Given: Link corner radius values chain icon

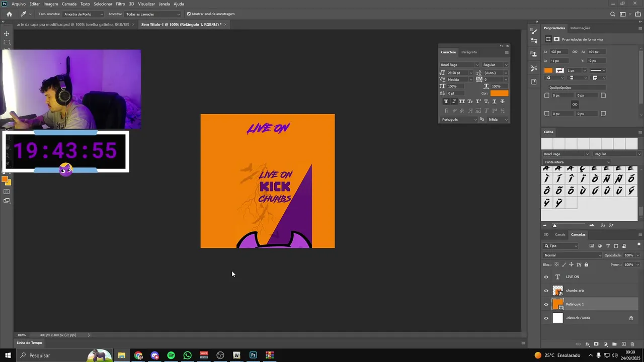Looking at the screenshot, I should 575,105.
